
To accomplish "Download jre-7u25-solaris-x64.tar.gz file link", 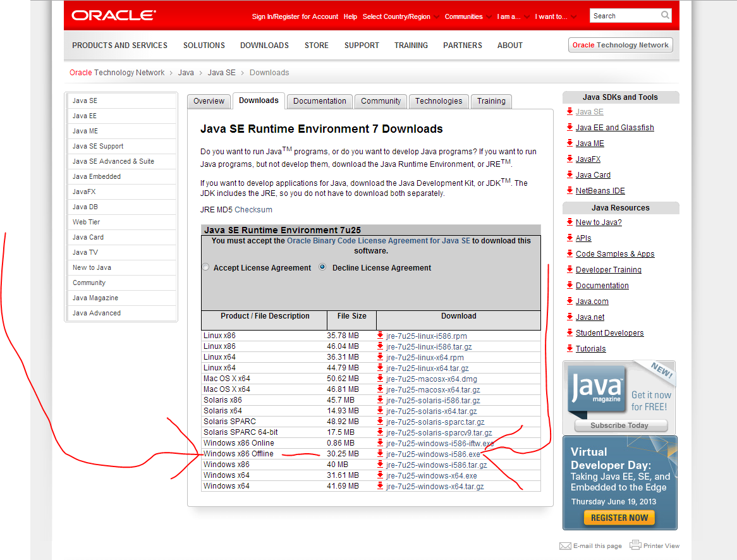I will click(x=432, y=411).
